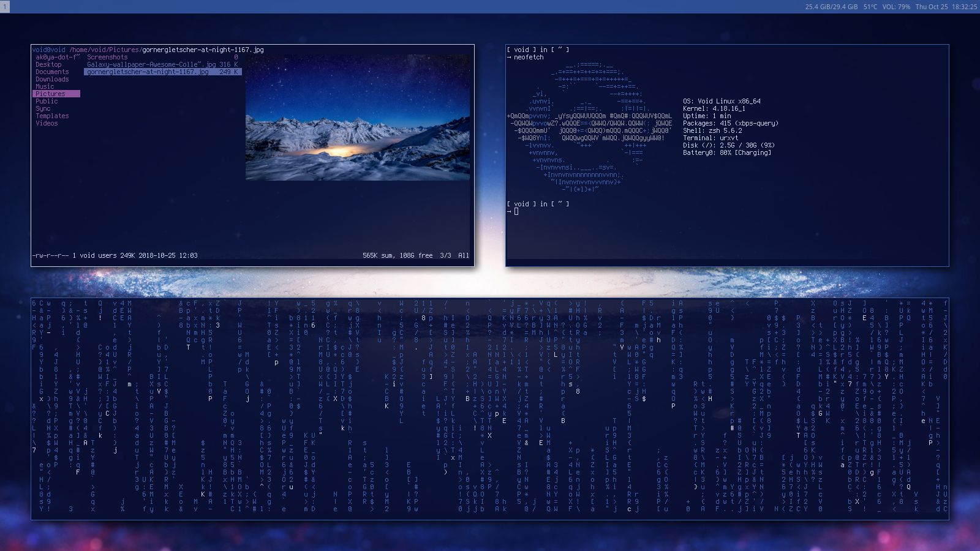Click the mountain image preview

358,118
